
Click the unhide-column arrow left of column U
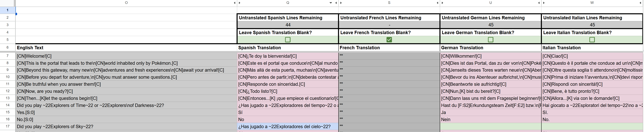[x=442, y=3]
